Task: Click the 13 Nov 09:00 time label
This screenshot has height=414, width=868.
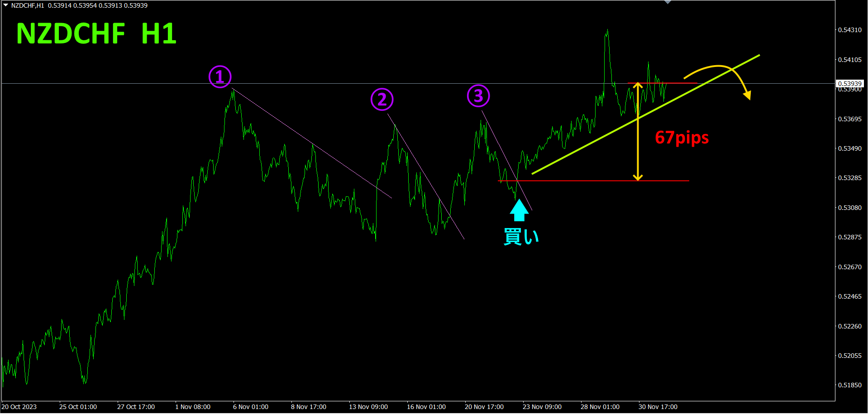Action: pos(368,407)
